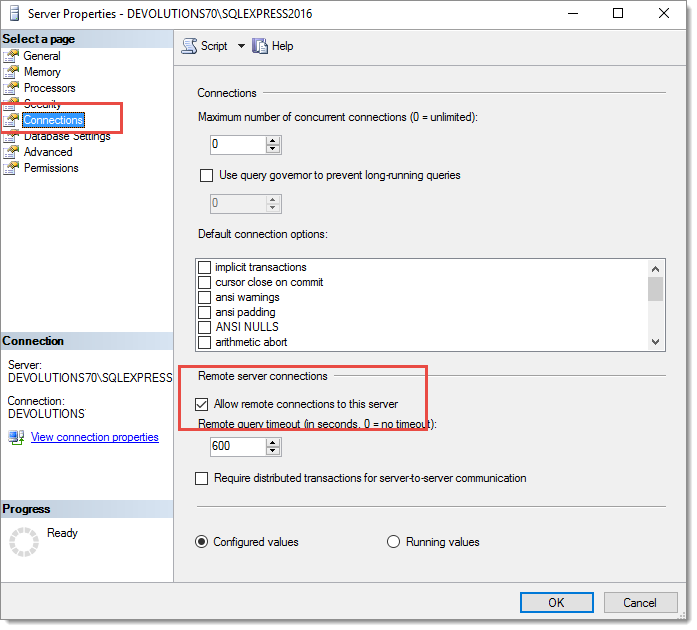The height and width of the screenshot is (630, 697).
Task: Click the Script toolbar icon
Action: pos(189,46)
